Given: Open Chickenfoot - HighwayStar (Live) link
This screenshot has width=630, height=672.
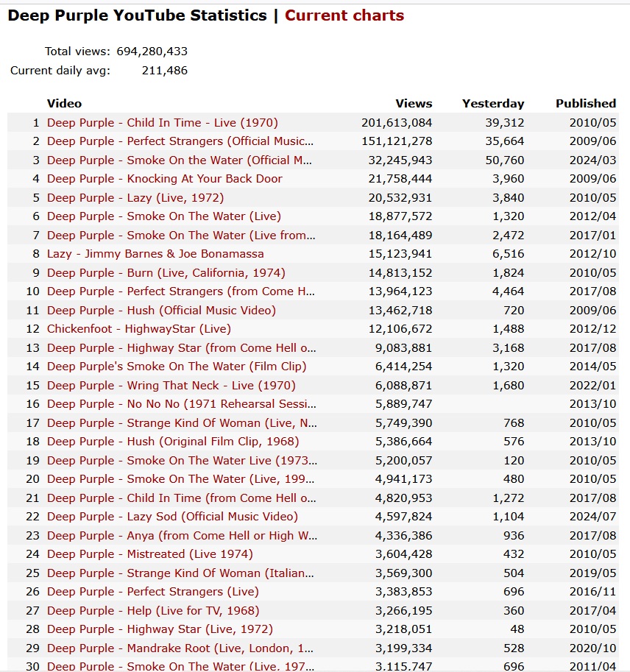Looking at the screenshot, I should pos(139,329).
